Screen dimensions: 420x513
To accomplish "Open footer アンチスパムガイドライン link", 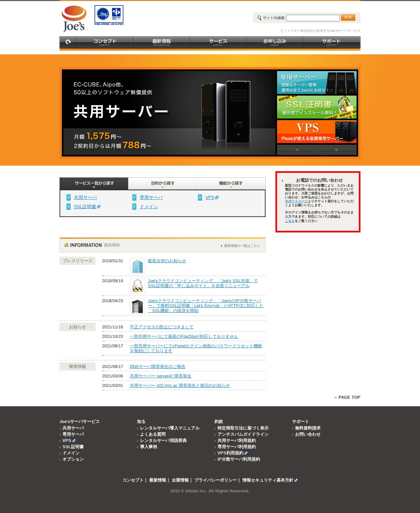I will [x=243, y=434].
